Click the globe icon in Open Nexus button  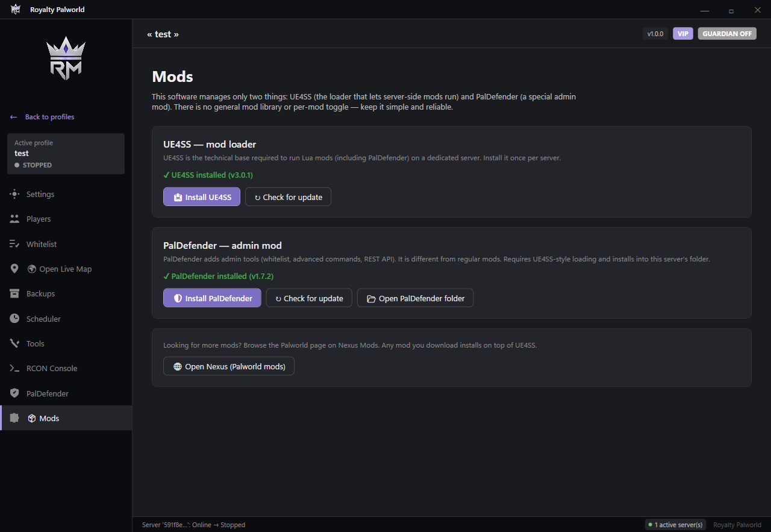[x=178, y=366]
